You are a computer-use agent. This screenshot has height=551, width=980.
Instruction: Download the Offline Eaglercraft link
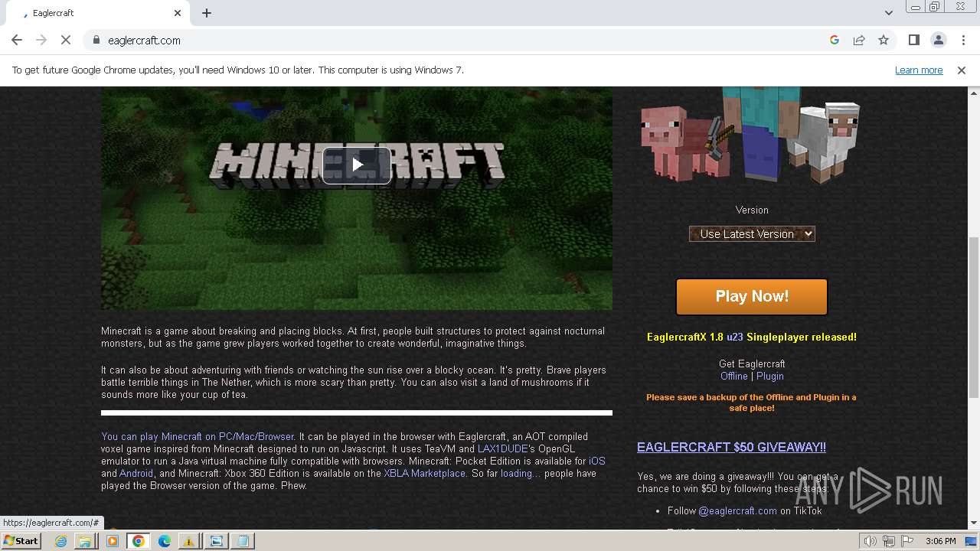coord(733,376)
